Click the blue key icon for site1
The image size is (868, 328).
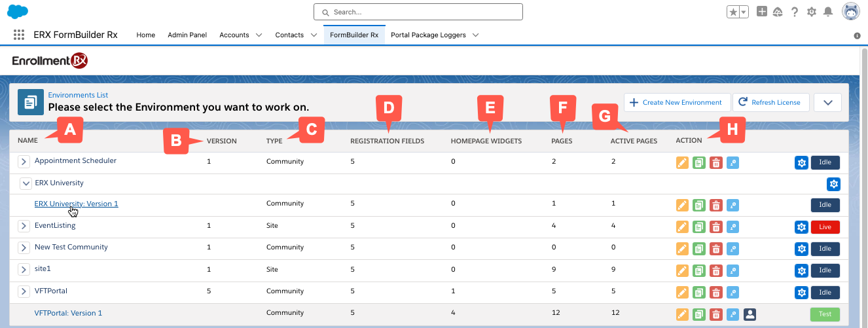733,270
